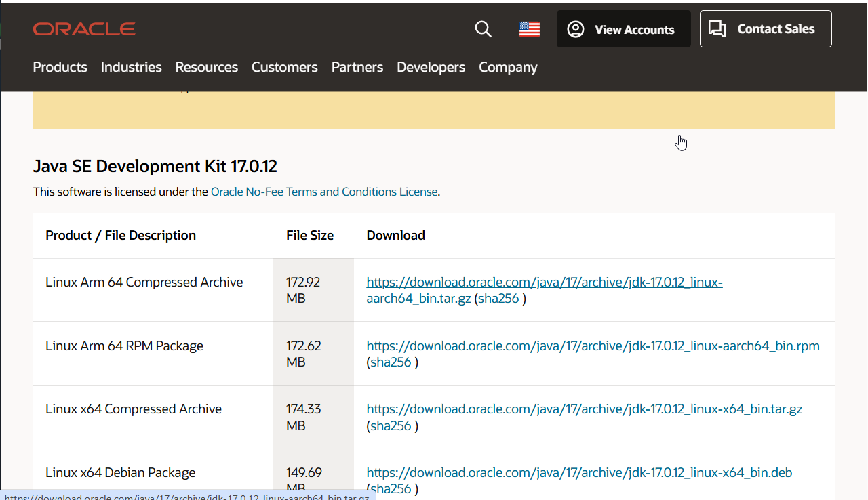The image size is (868, 500).
Task: Open the Developers menu
Action: [x=431, y=67]
